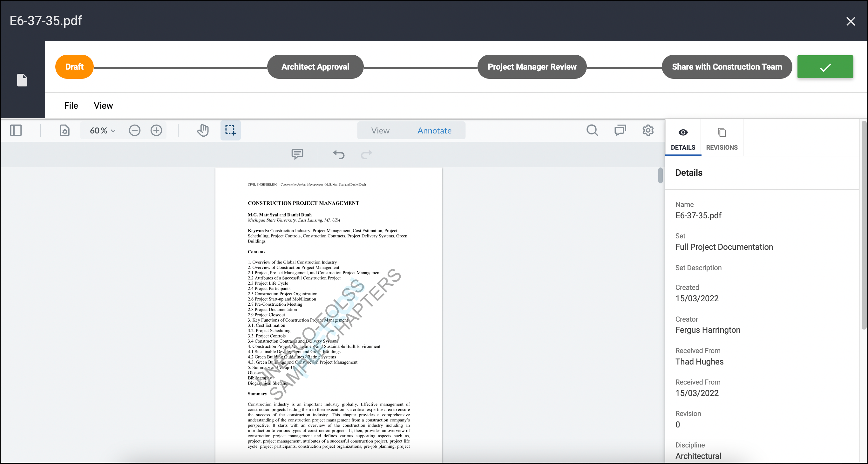Toggle the left panel sidebar icon
This screenshot has height=464, width=868.
tap(16, 130)
